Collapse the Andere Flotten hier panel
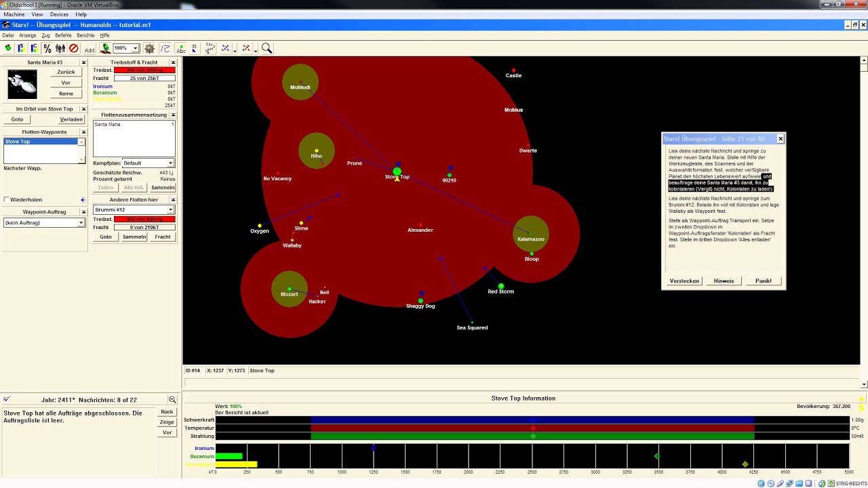This screenshot has height=488, width=868. tap(173, 200)
